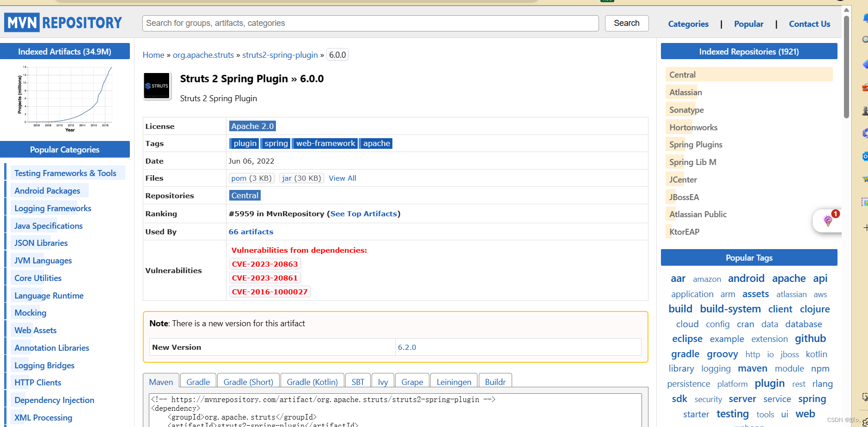The height and width of the screenshot is (427, 868).
Task: Go to Home in the breadcrumb
Action: tap(153, 55)
